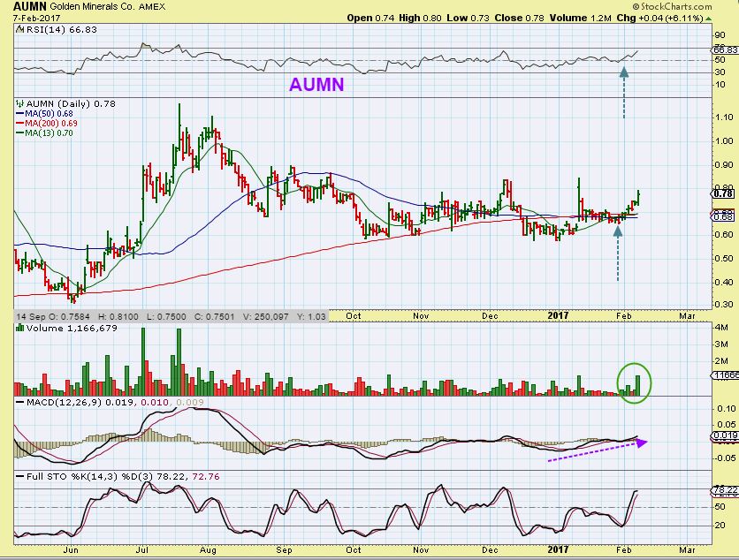The width and height of the screenshot is (739, 560).
Task: Click the green line swatch for MA(13)
Action: 20,132
